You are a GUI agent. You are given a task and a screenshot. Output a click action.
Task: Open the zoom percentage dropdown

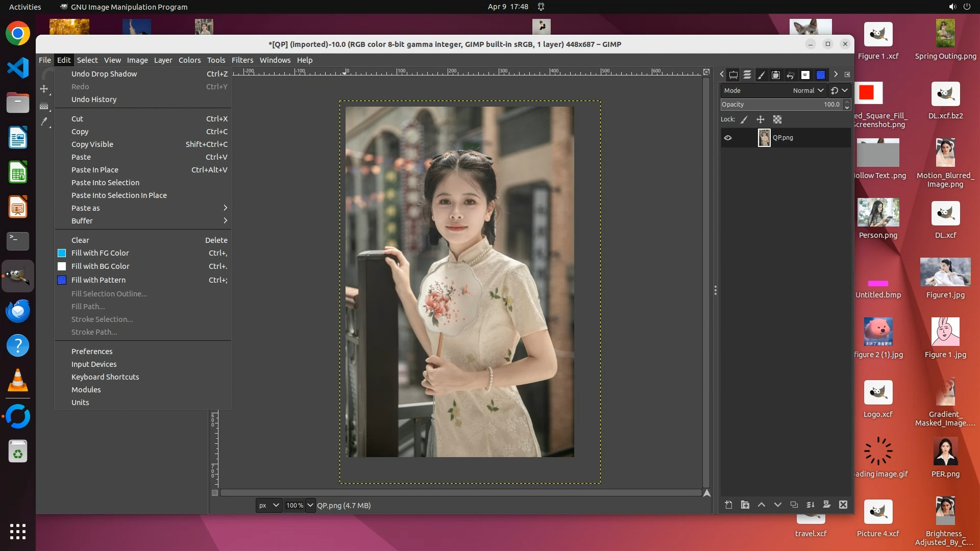[x=310, y=505]
